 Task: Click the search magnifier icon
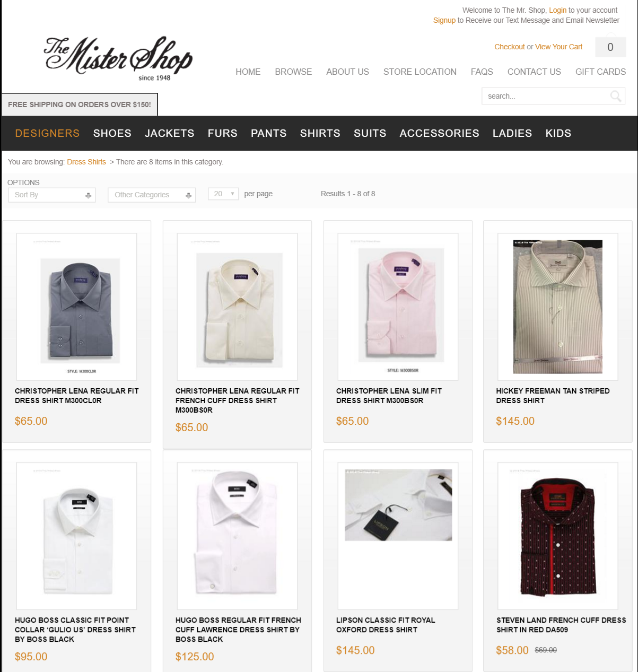pos(615,96)
